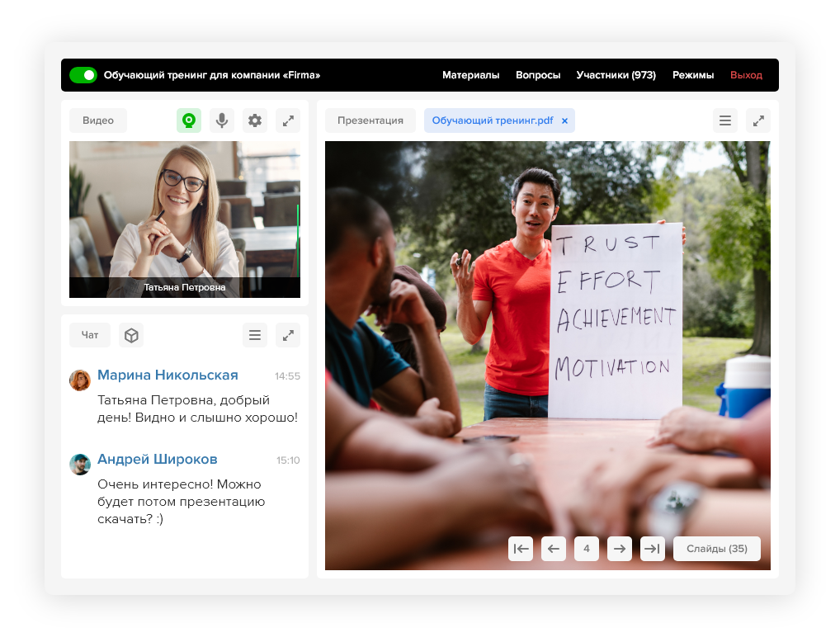This screenshot has width=840, height=642.
Task: Open the Участники (973) list
Action: click(616, 75)
